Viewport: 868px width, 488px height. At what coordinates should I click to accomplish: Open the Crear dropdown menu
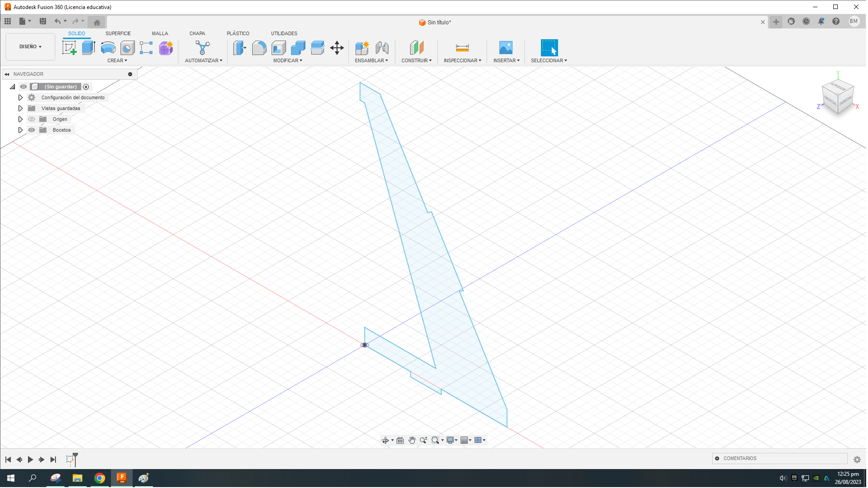pyautogui.click(x=117, y=60)
